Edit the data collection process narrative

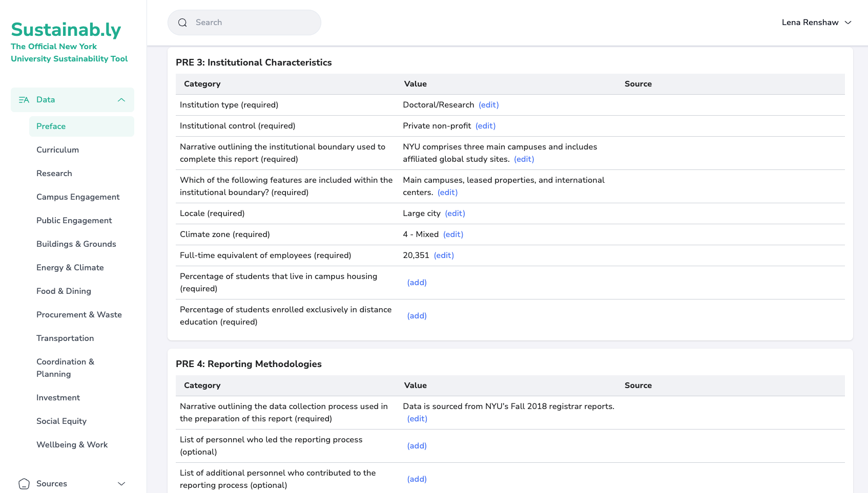417,419
